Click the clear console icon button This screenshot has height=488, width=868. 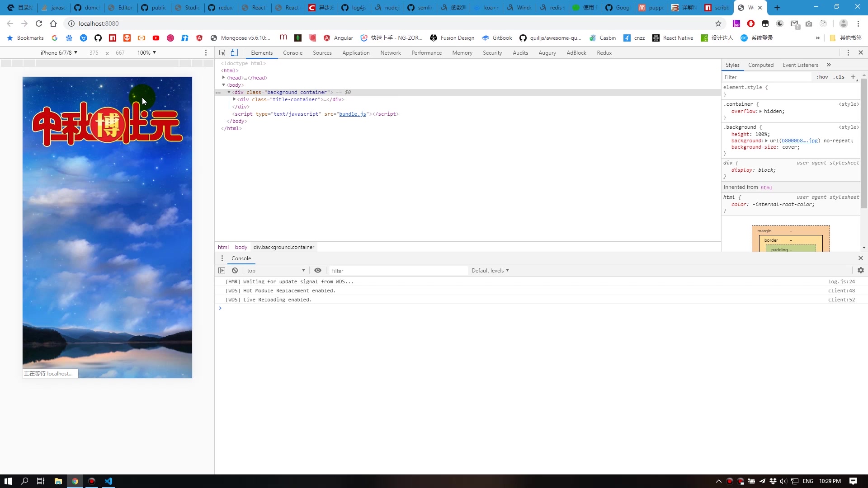point(235,270)
